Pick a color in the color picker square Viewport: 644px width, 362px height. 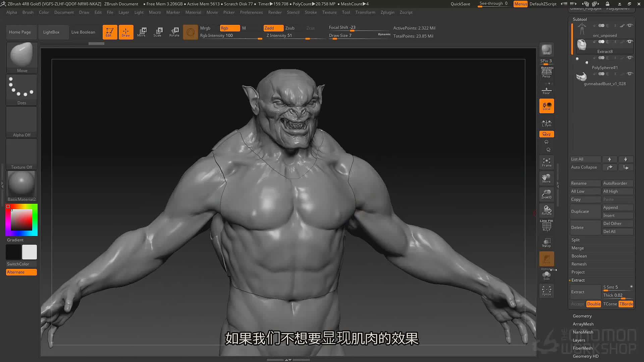21,220
